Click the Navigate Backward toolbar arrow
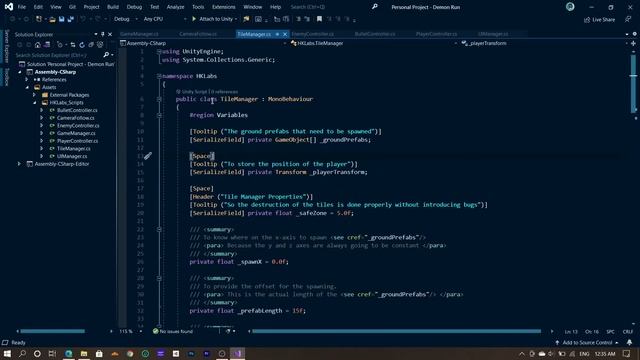The width and height of the screenshot is (640, 360). (x=12, y=19)
